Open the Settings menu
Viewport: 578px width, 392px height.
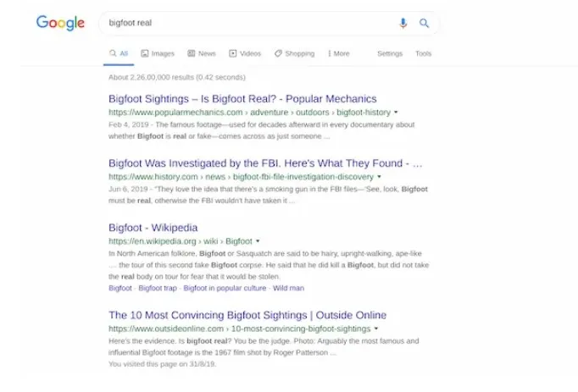[x=390, y=53]
